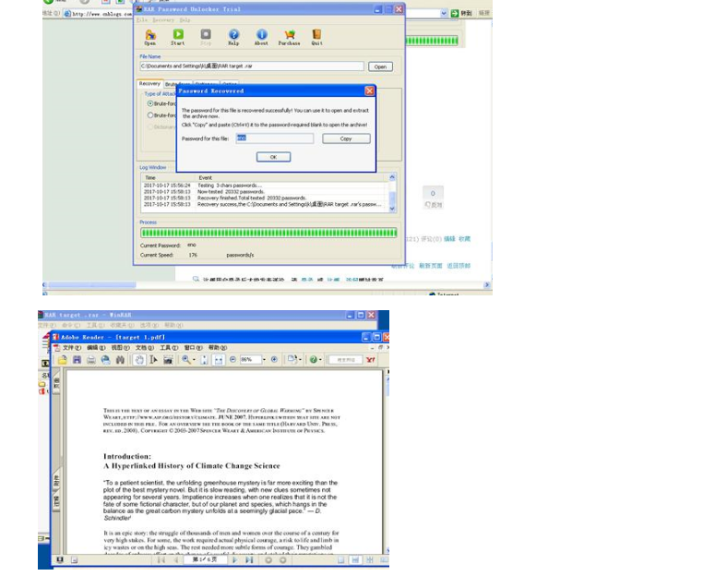Select the second Brute-force radio option
The height and width of the screenshot is (588, 715).
tap(150, 115)
